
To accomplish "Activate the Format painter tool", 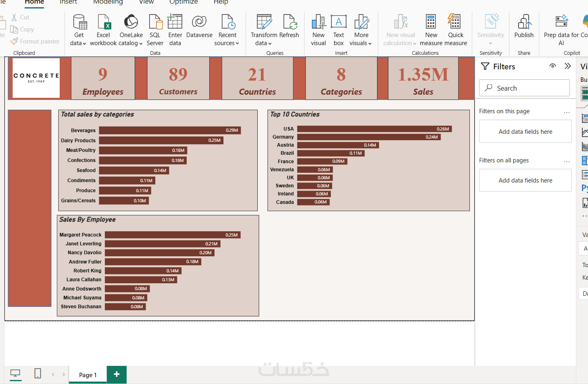I will click(x=35, y=41).
